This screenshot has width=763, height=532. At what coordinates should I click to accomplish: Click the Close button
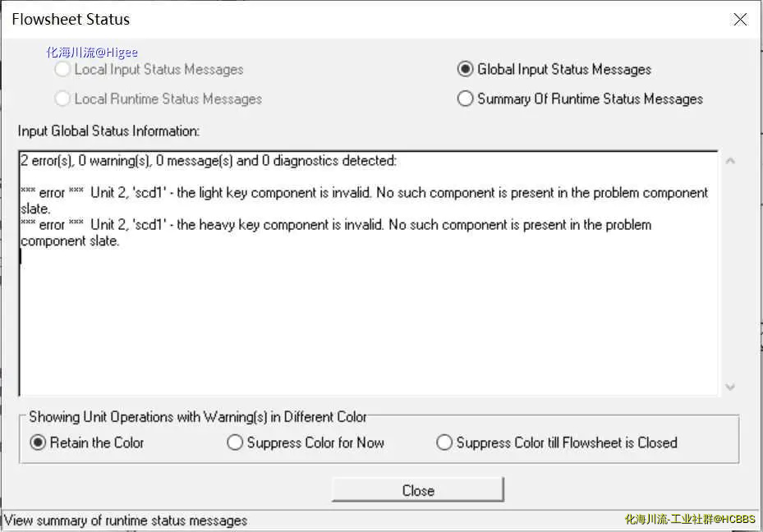(x=417, y=489)
